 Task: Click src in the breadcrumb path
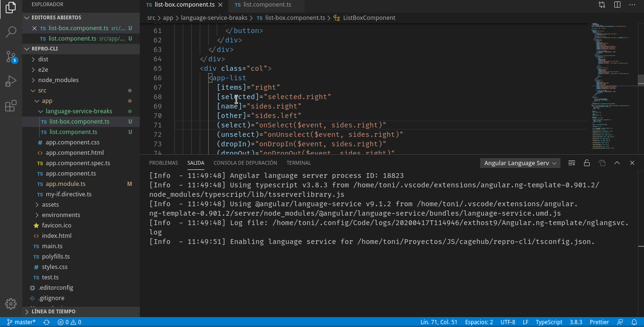pos(151,18)
